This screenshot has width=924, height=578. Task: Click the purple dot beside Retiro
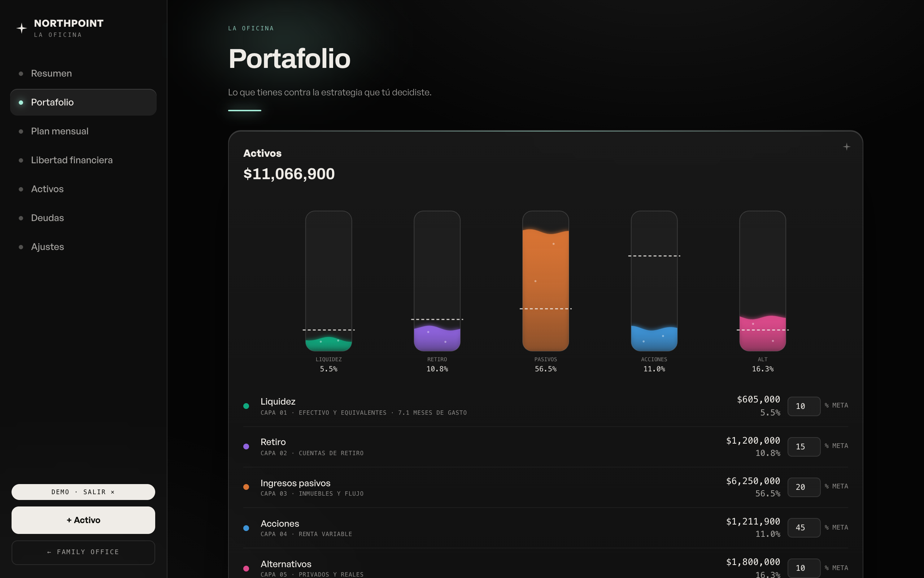246,447
